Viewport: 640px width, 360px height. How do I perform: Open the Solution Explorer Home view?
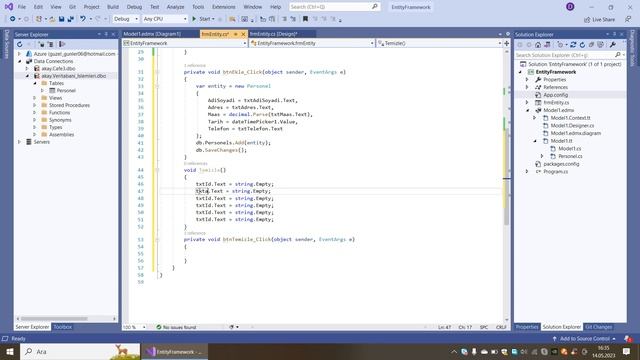point(538,44)
